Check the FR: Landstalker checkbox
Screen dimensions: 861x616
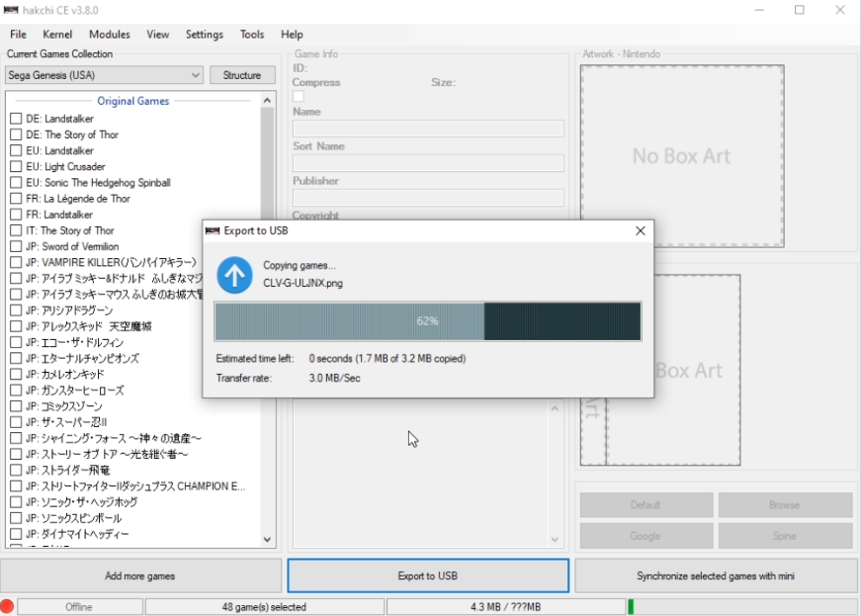pyautogui.click(x=16, y=215)
